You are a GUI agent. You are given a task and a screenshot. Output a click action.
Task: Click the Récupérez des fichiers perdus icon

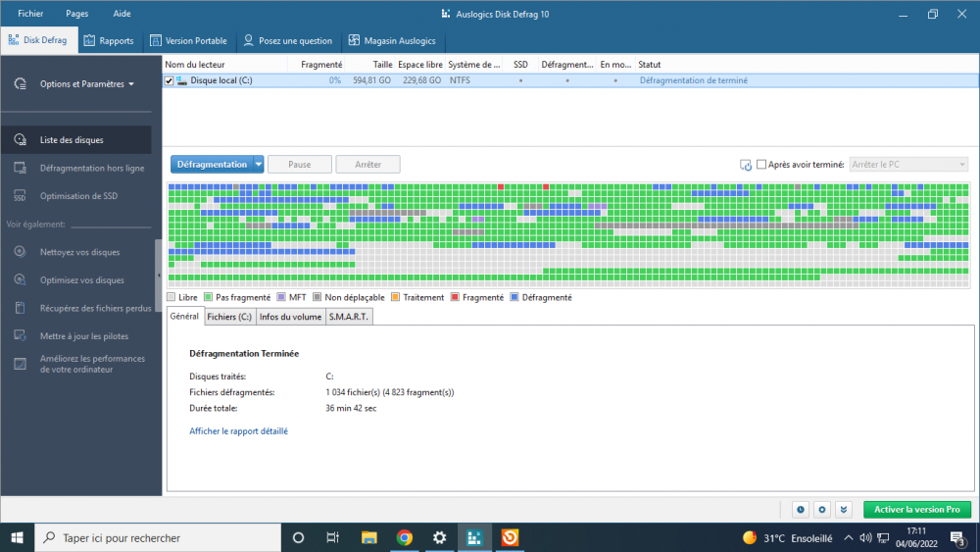(20, 308)
